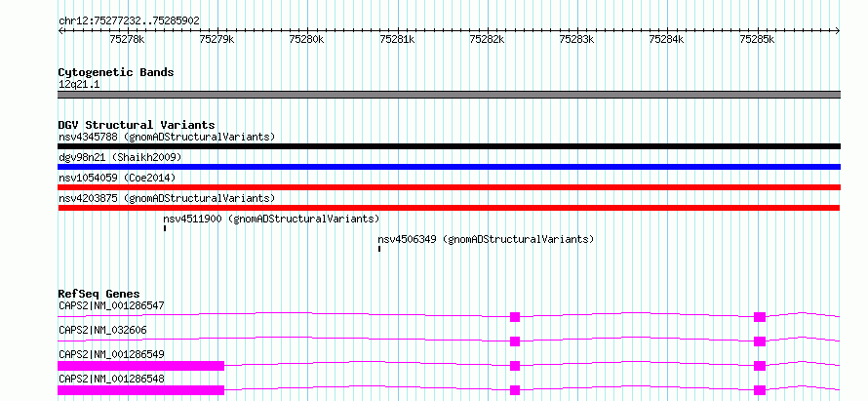Click the nsv1054059 (Coe2014) label
This screenshot has width=868, height=401.
(117, 178)
